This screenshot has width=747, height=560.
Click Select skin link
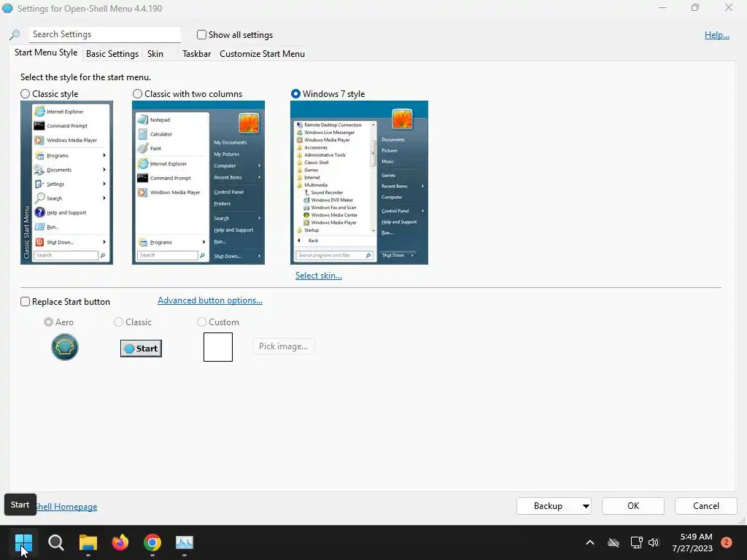pyautogui.click(x=319, y=275)
